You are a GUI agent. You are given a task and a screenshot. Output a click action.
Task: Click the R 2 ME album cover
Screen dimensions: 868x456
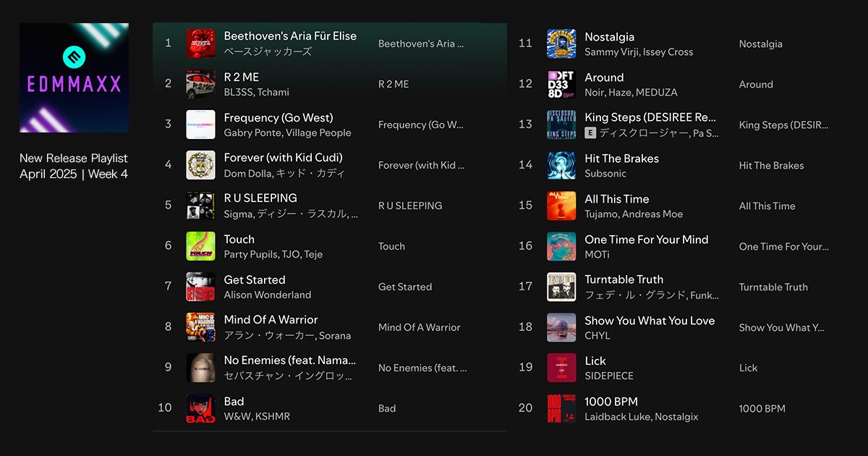pyautogui.click(x=200, y=84)
